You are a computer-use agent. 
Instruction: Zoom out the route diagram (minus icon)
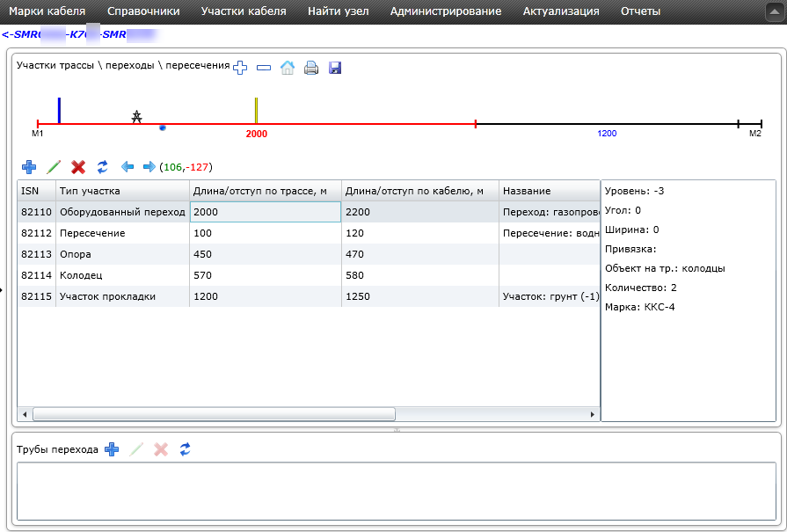pos(264,67)
